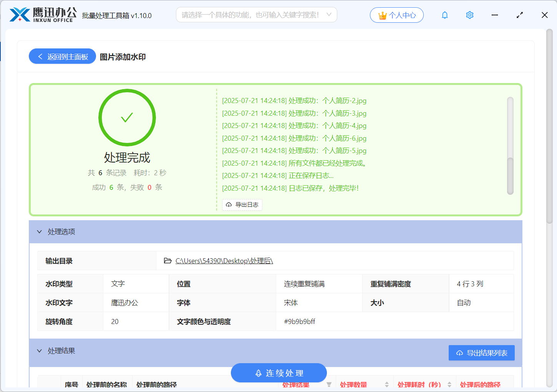Viewport: 557px width, 392px height.
Task: Click log line 处理成功：个人简历-2.jpg
Action: coord(294,101)
